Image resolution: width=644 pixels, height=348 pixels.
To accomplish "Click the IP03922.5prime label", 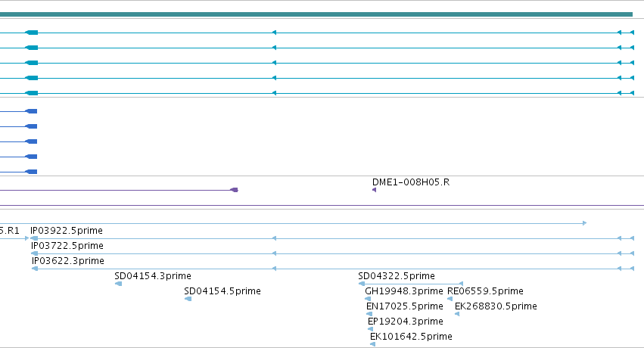I will coord(67,231).
